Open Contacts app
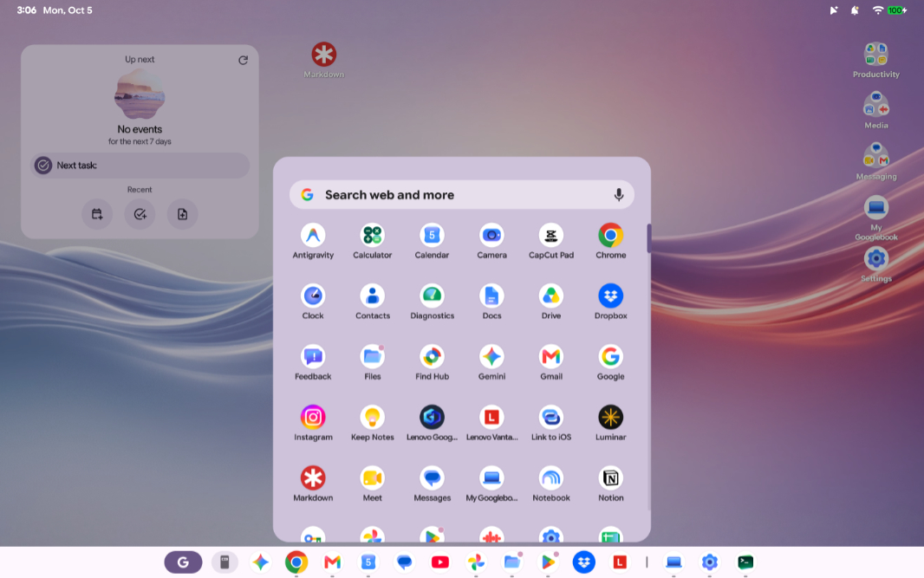Viewport: 924px width, 578px height. click(373, 295)
